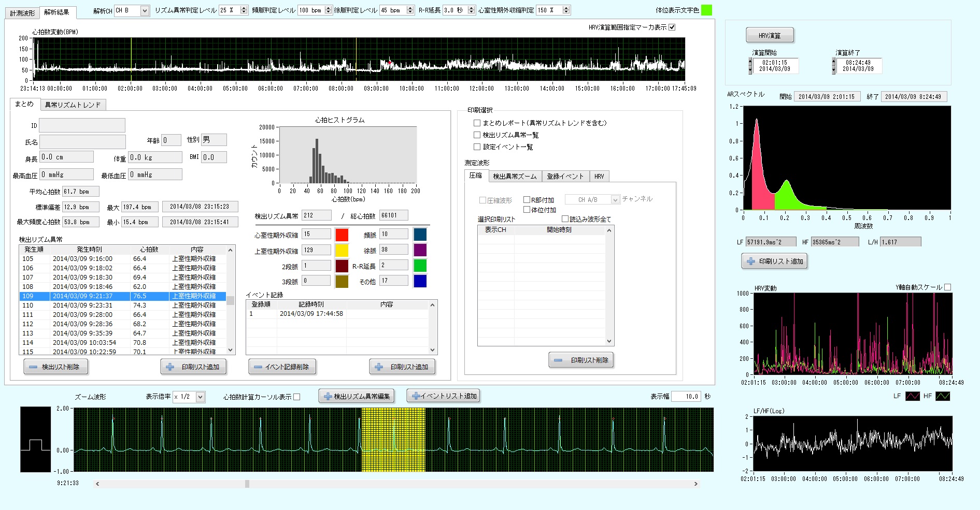980x510 pixels.
Task: Open the まとめ tab
Action: (24, 104)
